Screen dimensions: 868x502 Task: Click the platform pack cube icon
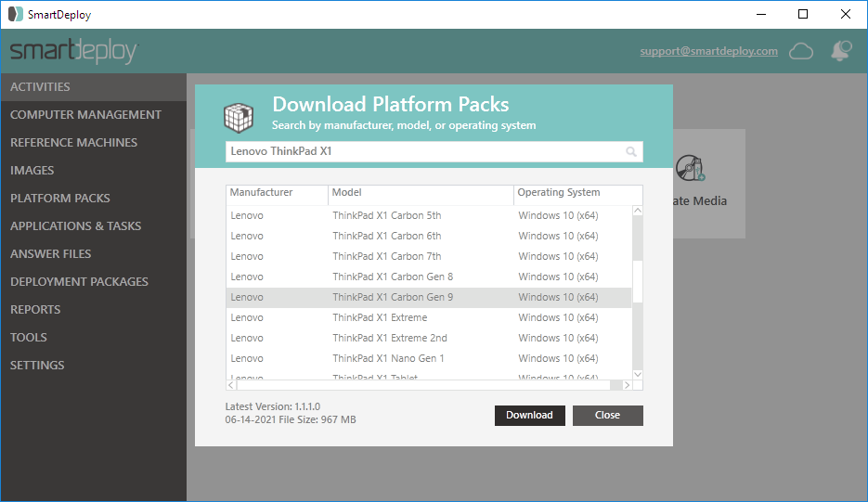click(x=239, y=117)
